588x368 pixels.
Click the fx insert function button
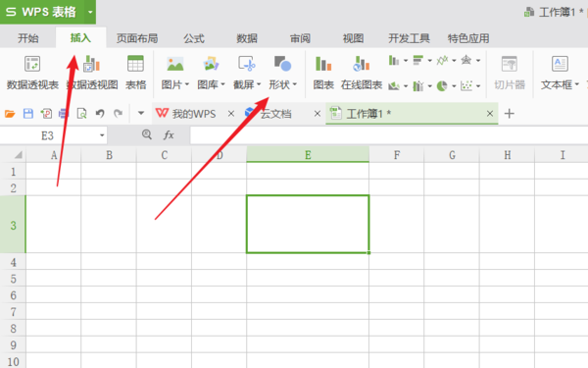[x=169, y=134]
